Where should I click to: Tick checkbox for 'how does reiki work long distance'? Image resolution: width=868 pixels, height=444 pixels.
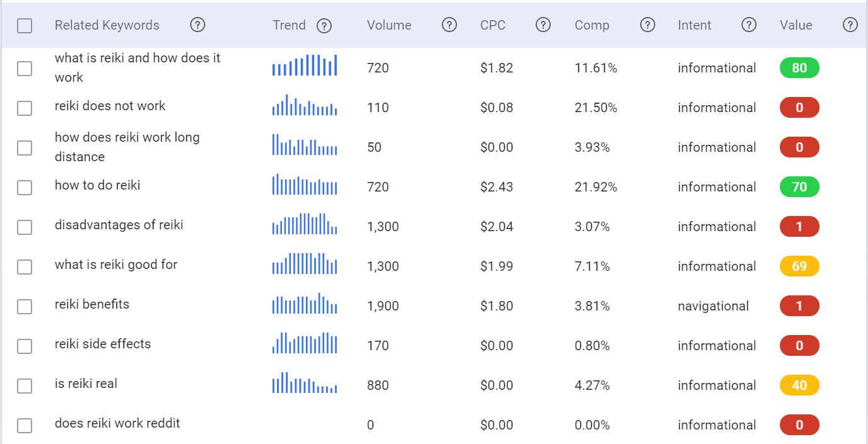tap(25, 147)
